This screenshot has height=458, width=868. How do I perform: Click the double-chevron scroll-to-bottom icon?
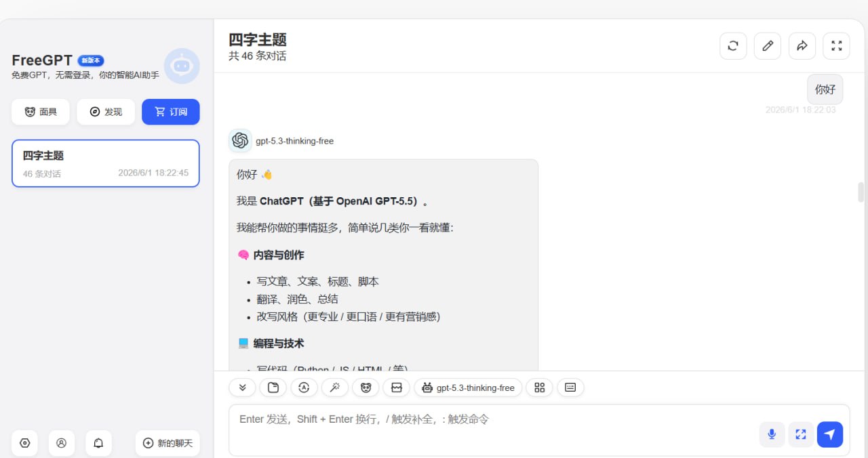[x=242, y=388]
